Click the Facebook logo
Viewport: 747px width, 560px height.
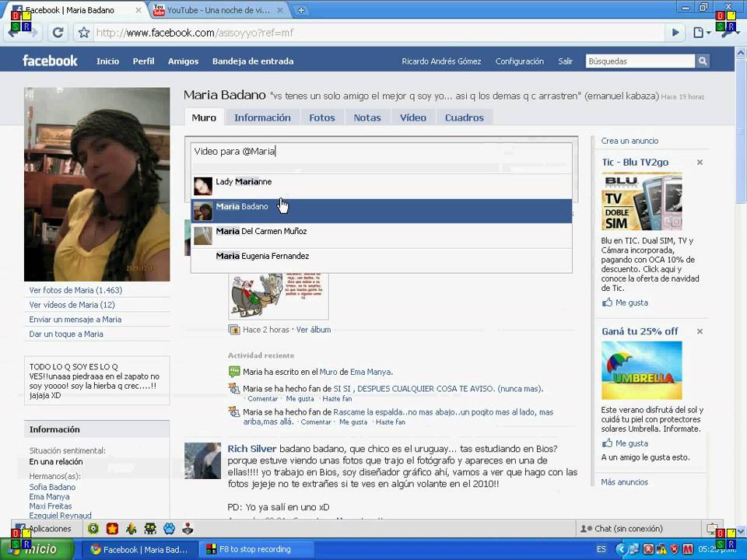pos(50,61)
